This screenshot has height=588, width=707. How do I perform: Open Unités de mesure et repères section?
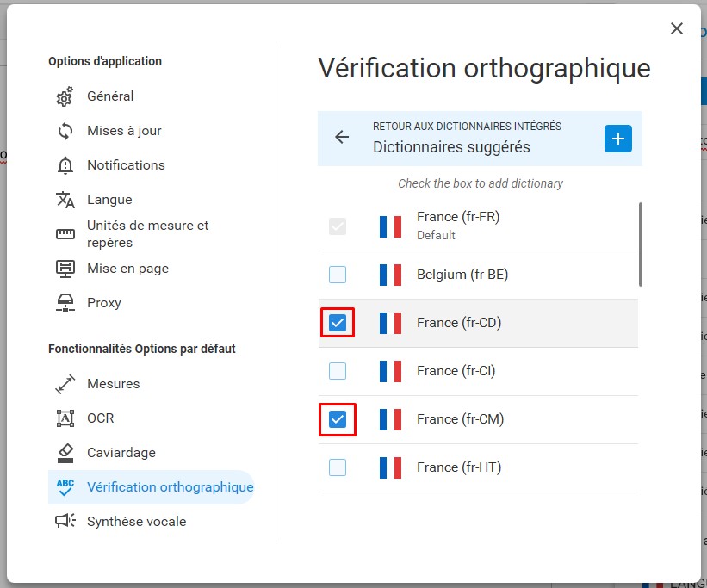pos(151,234)
